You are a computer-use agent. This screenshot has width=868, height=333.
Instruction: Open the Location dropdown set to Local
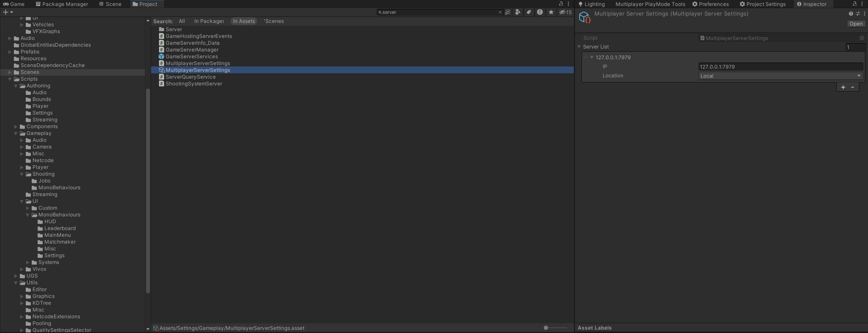(x=780, y=76)
